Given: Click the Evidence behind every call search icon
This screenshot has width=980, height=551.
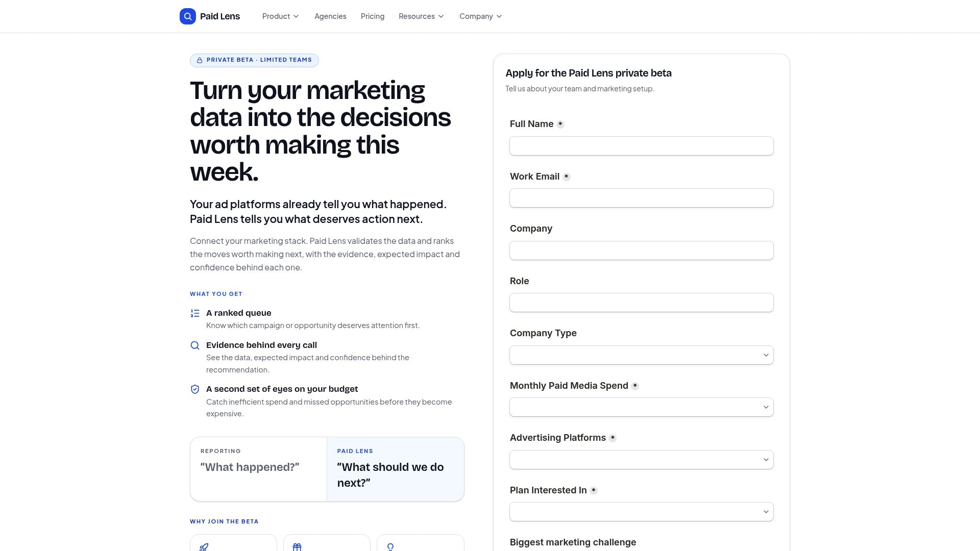Looking at the screenshot, I should click(x=195, y=345).
